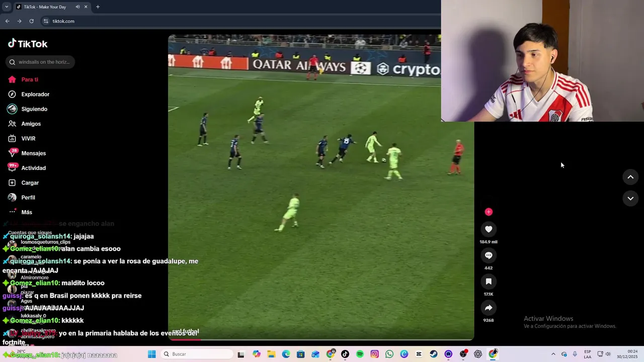The width and height of the screenshot is (644, 362).
Task: Like the video with the heart icon
Action: point(489,229)
